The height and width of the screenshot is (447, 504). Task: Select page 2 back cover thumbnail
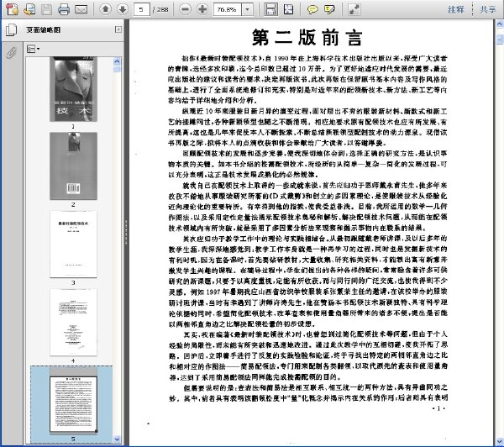click(73, 166)
